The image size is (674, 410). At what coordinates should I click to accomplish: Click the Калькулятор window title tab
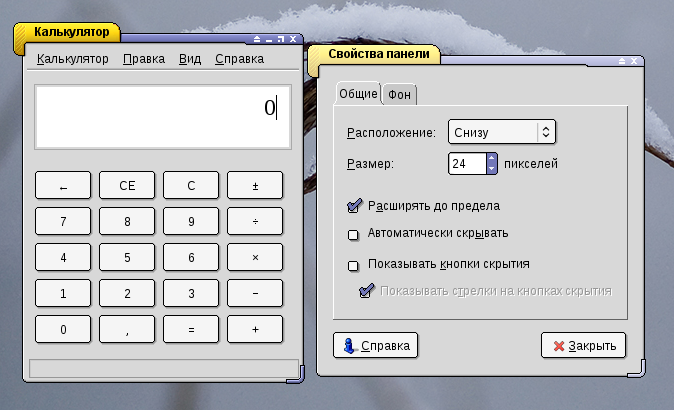point(71,32)
